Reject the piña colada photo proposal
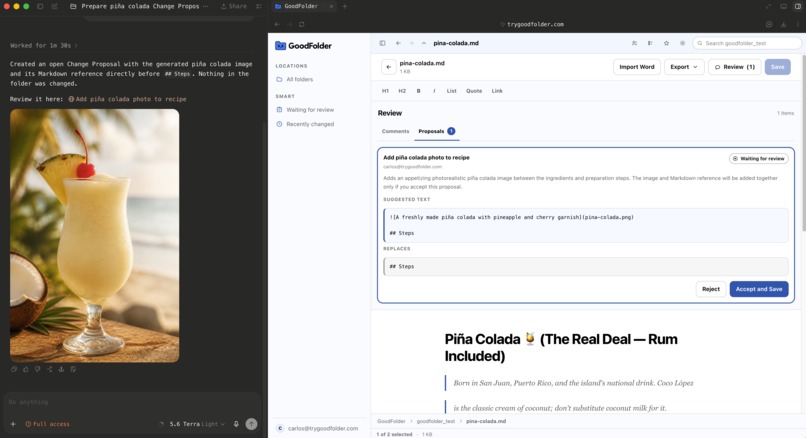This screenshot has width=806, height=438. 710,289
